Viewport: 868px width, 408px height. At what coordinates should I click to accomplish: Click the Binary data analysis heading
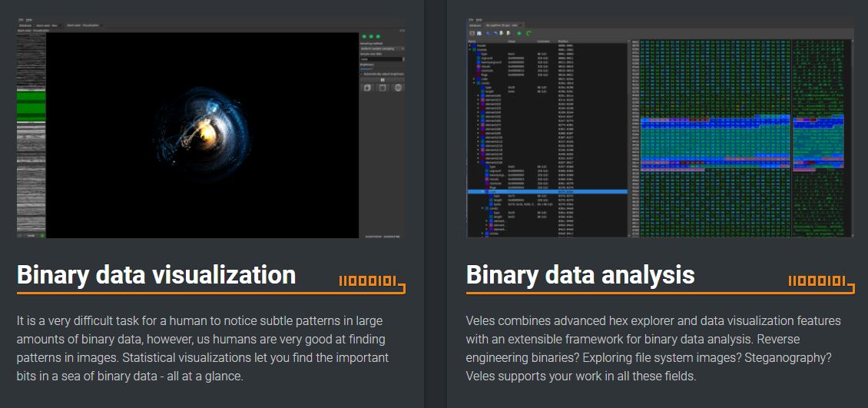click(x=580, y=275)
